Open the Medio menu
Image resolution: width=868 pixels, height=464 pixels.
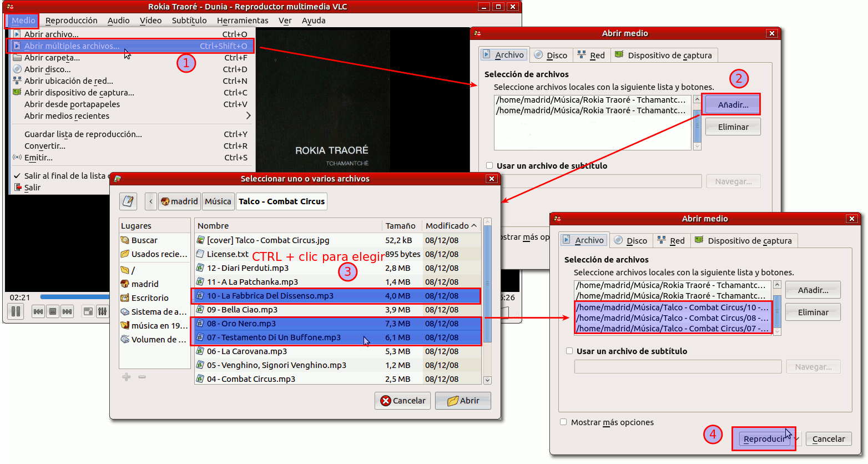coord(23,21)
